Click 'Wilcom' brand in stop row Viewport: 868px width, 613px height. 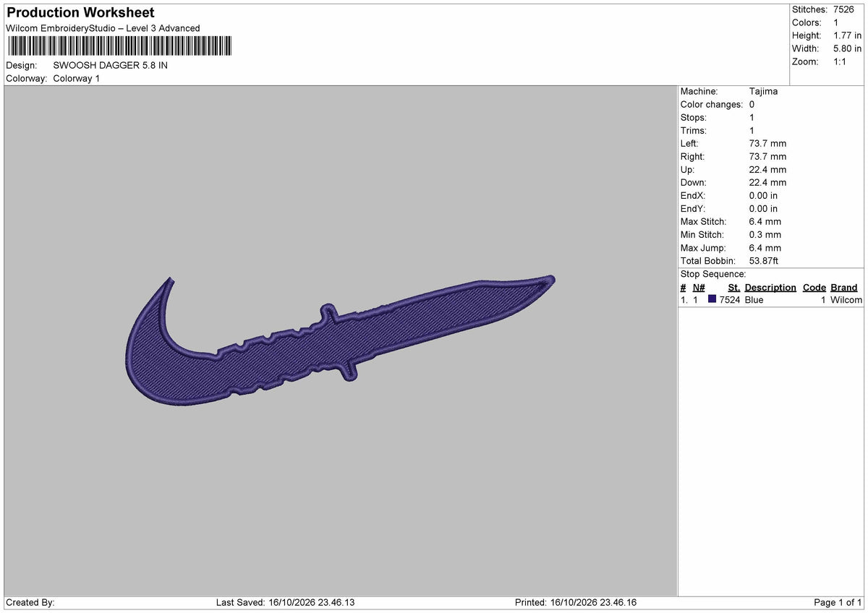[846, 300]
